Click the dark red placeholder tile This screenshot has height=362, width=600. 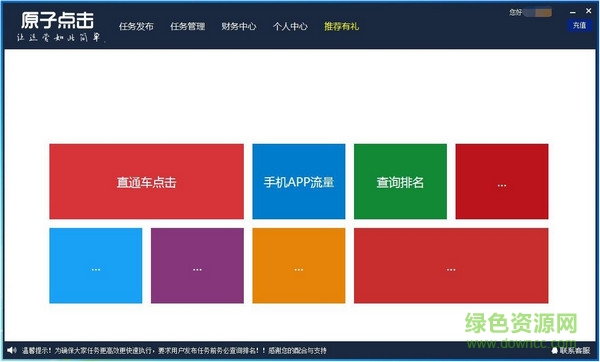502,181
